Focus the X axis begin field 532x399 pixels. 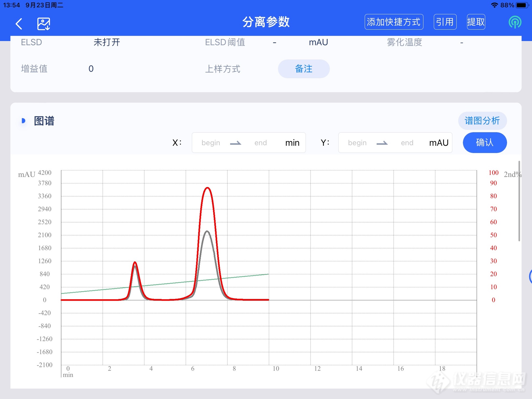pyautogui.click(x=211, y=143)
